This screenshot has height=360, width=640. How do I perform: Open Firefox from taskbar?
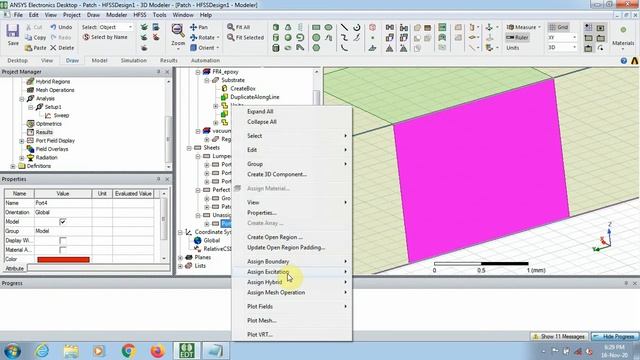[x=157, y=351]
